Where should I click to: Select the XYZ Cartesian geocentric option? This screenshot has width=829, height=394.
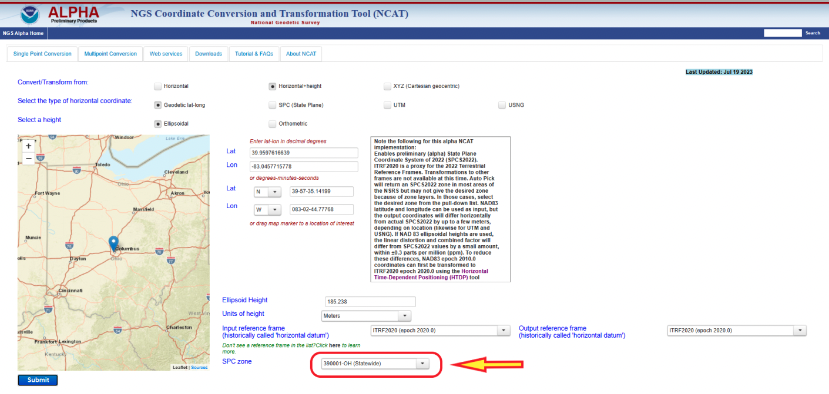coord(388,86)
